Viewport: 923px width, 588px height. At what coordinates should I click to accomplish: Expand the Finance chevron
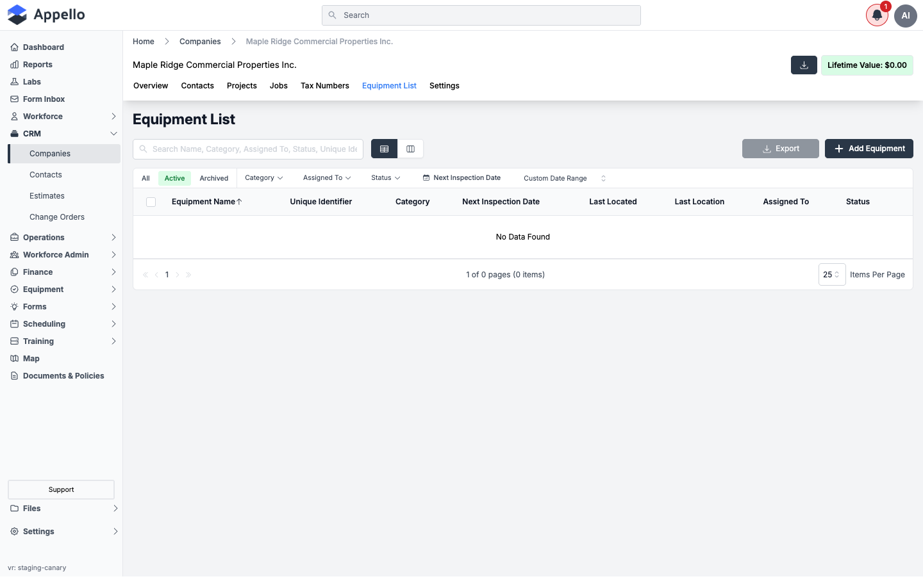point(113,272)
